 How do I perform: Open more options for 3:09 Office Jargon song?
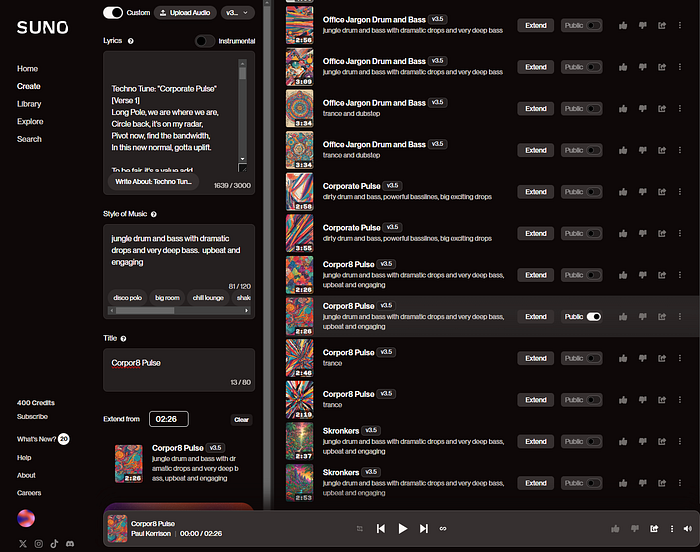point(679,67)
